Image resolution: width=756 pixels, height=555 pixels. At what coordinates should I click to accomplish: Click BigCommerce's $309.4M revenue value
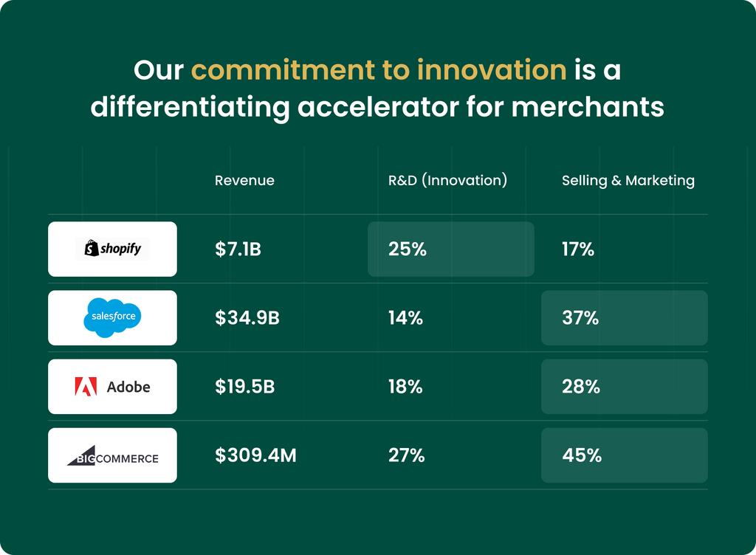[x=255, y=455]
